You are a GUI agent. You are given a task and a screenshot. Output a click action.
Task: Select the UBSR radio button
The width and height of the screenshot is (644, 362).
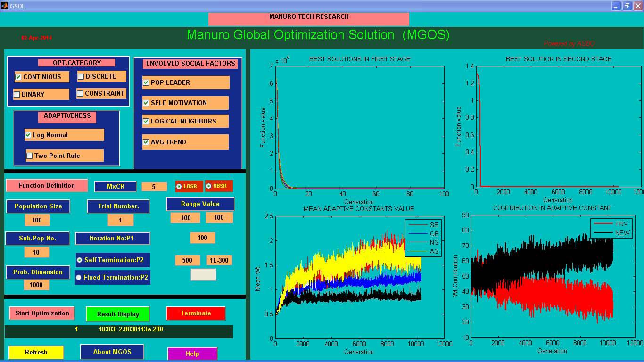[x=209, y=186]
